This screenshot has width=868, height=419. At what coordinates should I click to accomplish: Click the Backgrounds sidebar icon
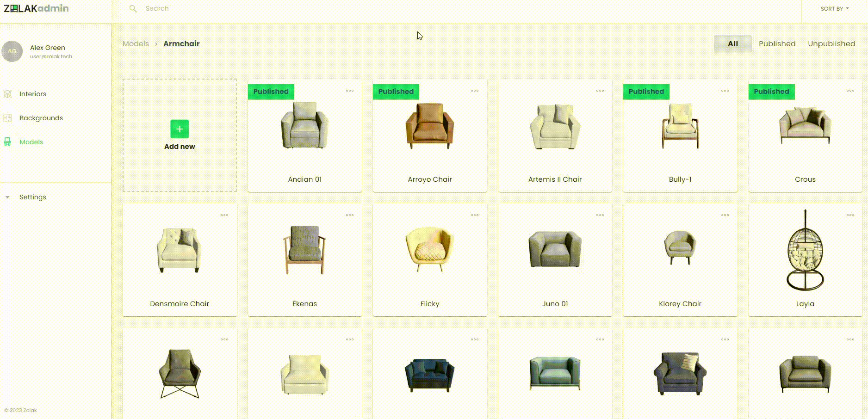point(7,118)
